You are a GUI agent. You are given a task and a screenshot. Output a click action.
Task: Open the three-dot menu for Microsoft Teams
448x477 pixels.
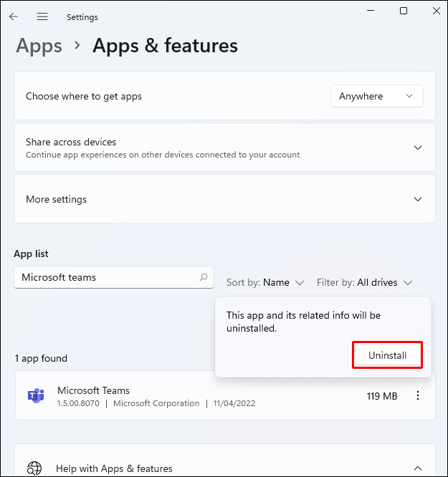[x=419, y=395]
